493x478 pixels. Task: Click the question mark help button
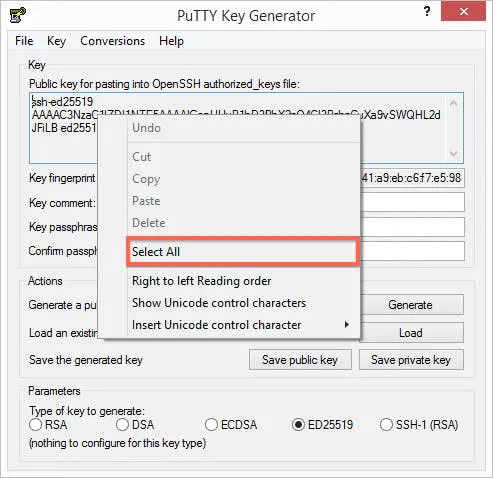[427, 12]
